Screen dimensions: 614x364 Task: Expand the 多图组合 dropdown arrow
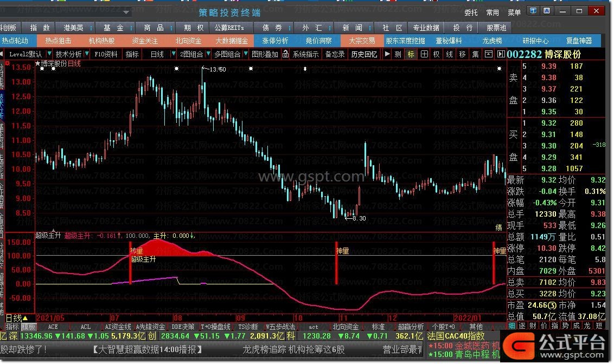pos(246,54)
